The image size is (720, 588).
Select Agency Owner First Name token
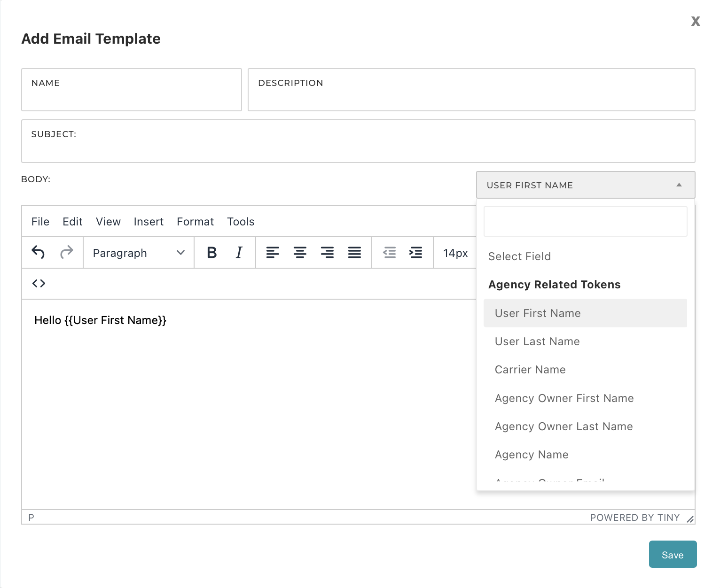[586, 398]
